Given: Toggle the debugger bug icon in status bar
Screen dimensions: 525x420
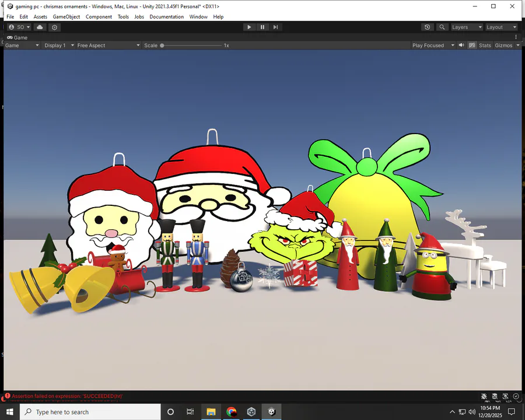Looking at the screenshot, I should (x=484, y=396).
